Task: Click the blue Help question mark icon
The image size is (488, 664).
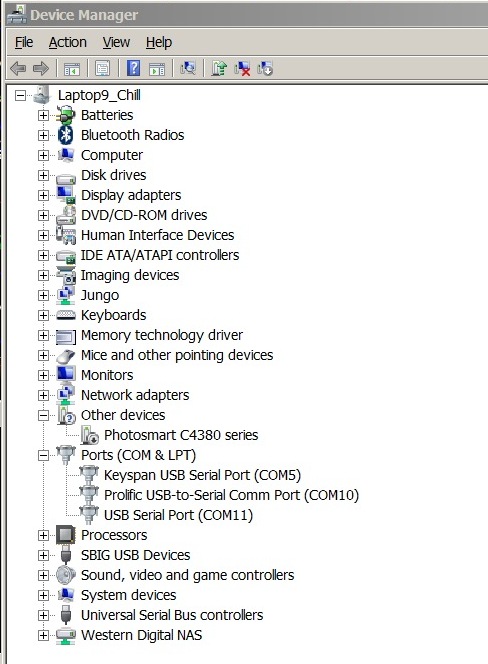Action: click(x=133, y=68)
